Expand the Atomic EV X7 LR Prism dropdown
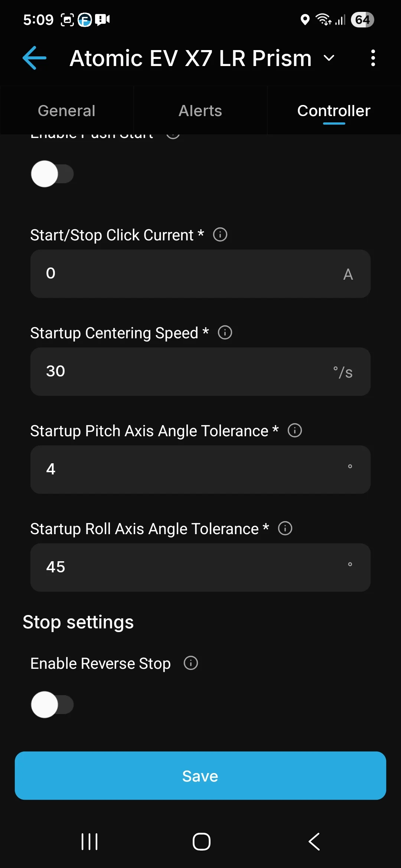This screenshot has height=868, width=401. pos(329,58)
